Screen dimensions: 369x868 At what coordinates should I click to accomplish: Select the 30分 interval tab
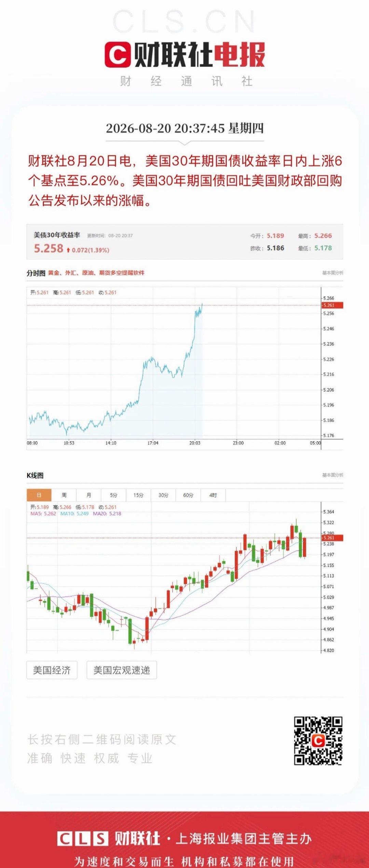(163, 495)
